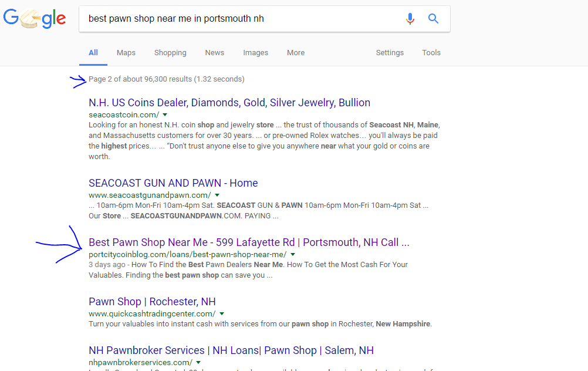The image size is (588, 371).
Task: Open the N.H. US Coins Dealer result
Action: 229,103
